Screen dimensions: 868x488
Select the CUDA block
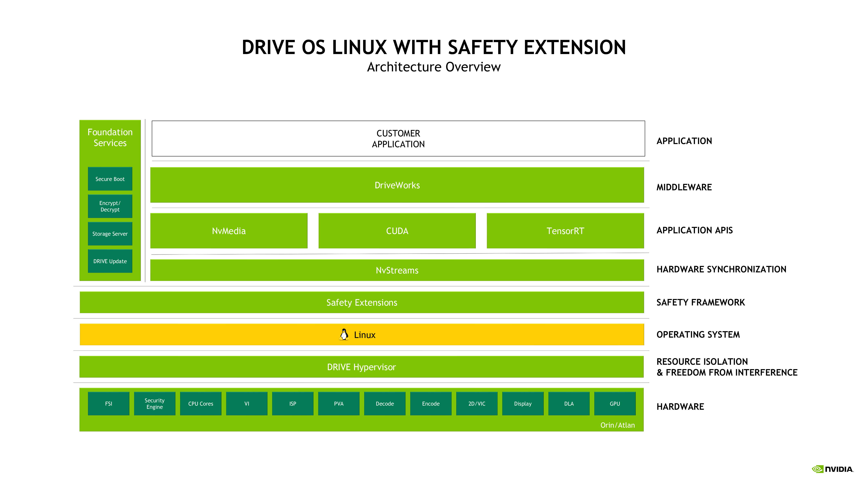point(397,231)
